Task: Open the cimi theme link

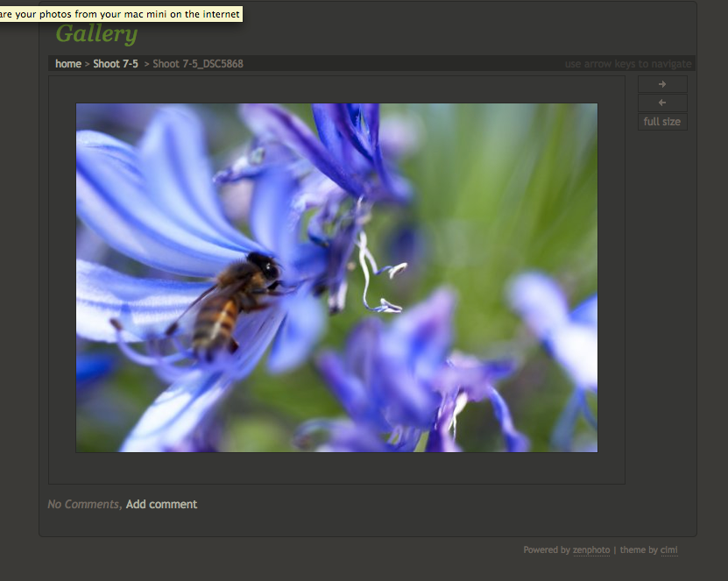Action: click(669, 549)
